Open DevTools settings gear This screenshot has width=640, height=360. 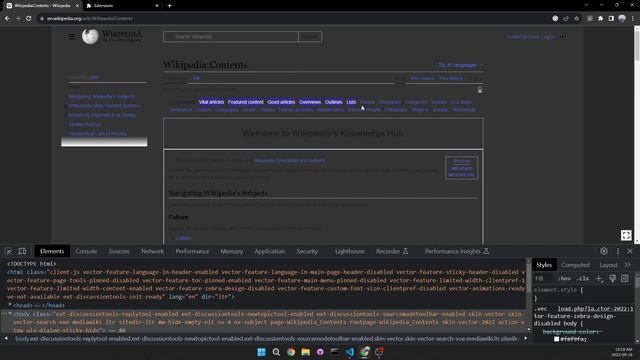604,251
